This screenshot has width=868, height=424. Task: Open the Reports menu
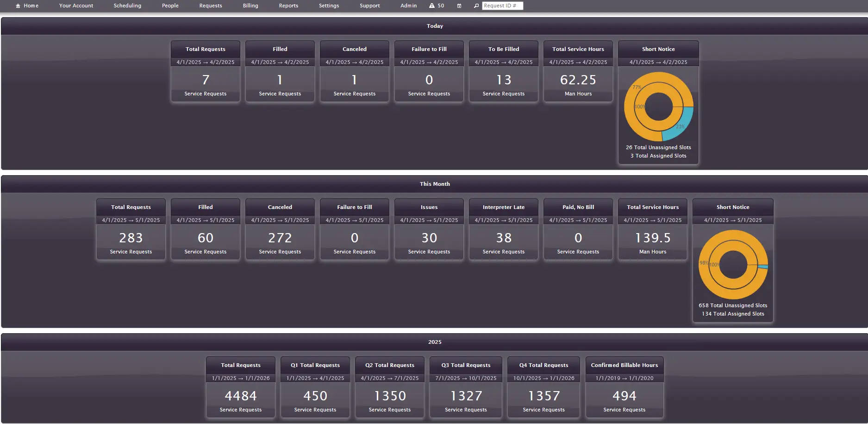[x=288, y=6]
